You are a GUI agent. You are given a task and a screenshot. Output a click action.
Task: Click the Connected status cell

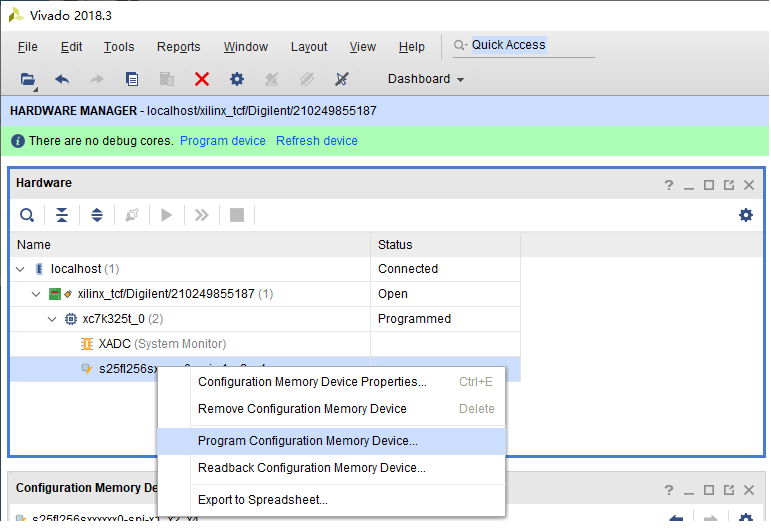coord(445,269)
